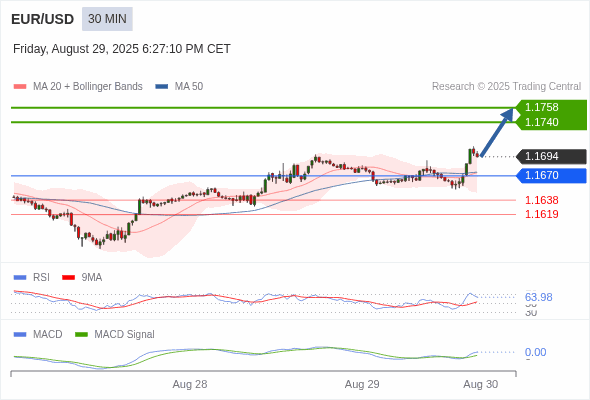The width and height of the screenshot is (590, 400).
Task: Click the green MACD Signal legend icon
Action: [x=81, y=334]
